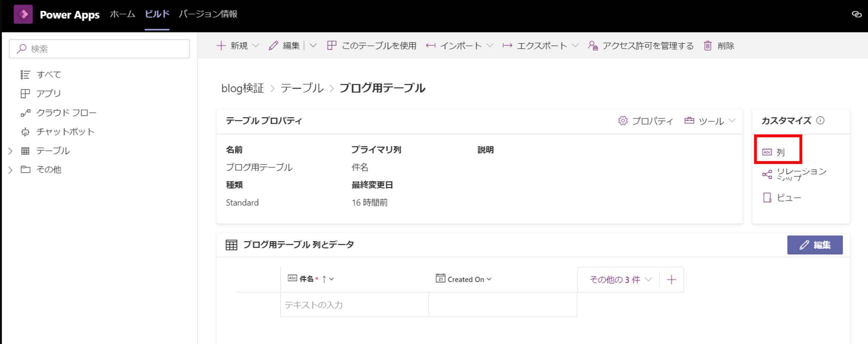
Task: Expand the その他 tree node
Action: click(x=11, y=170)
